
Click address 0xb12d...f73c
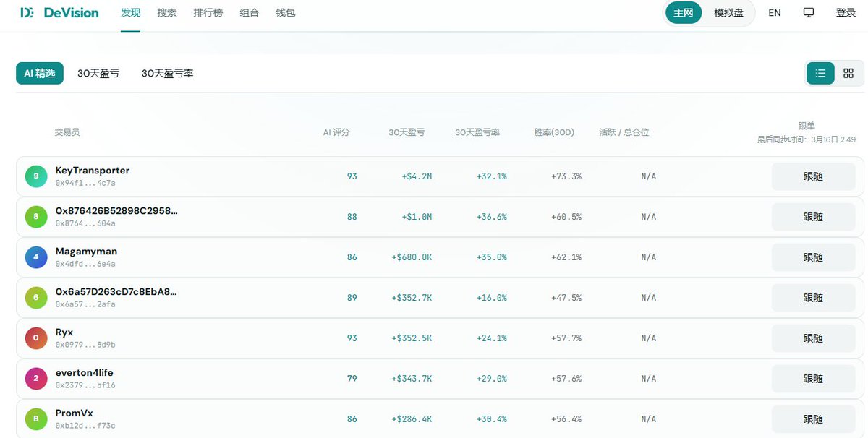[x=85, y=426]
